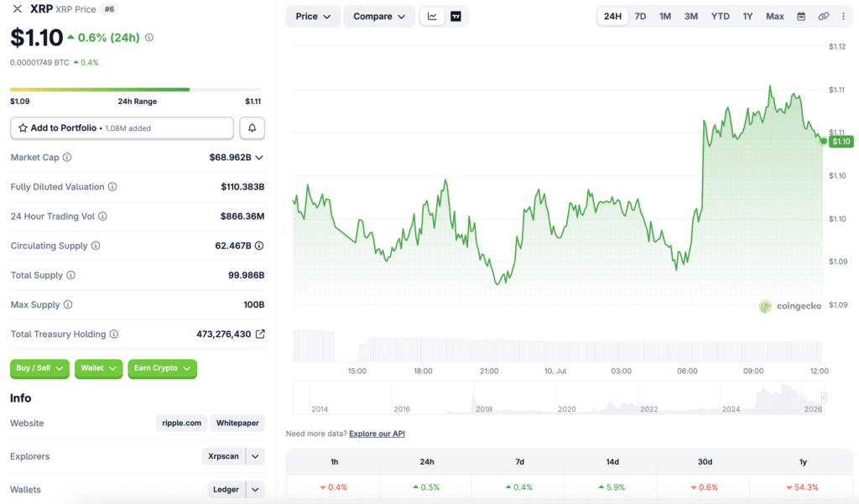The height and width of the screenshot is (504, 859).
Task: Select the 24H time range tab
Action: 612,17
